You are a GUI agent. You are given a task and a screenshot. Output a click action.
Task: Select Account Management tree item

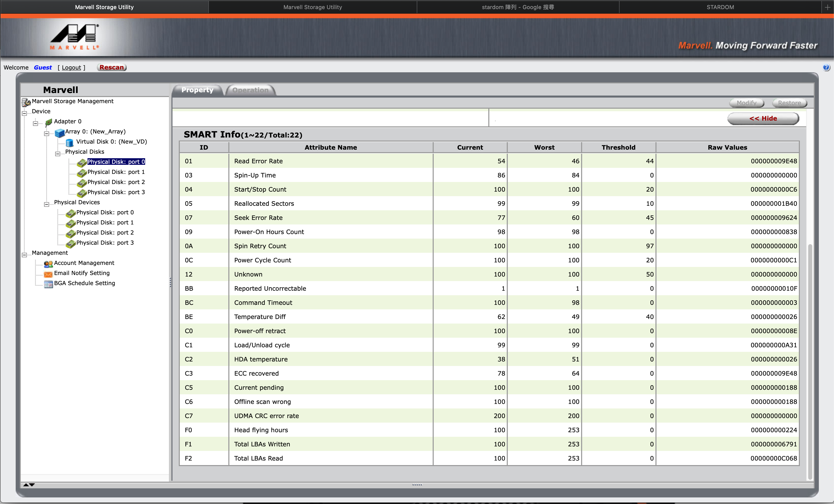(x=84, y=263)
